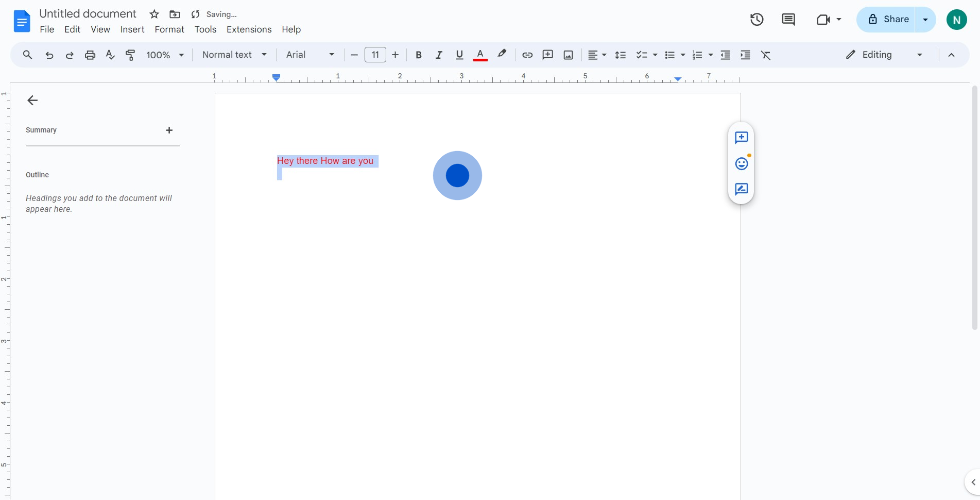
Task: Toggle underline formatting
Action: 459,55
